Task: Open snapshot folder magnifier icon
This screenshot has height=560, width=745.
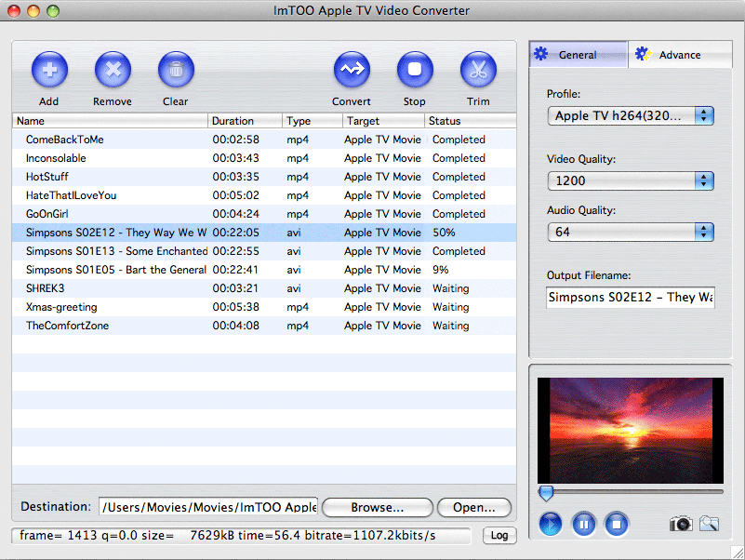Action: [x=709, y=524]
